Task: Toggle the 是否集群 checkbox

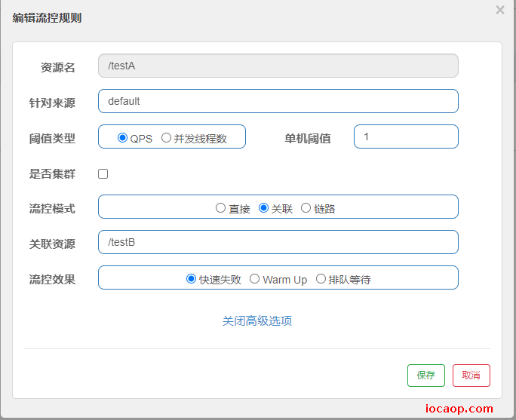Action: 103,173
